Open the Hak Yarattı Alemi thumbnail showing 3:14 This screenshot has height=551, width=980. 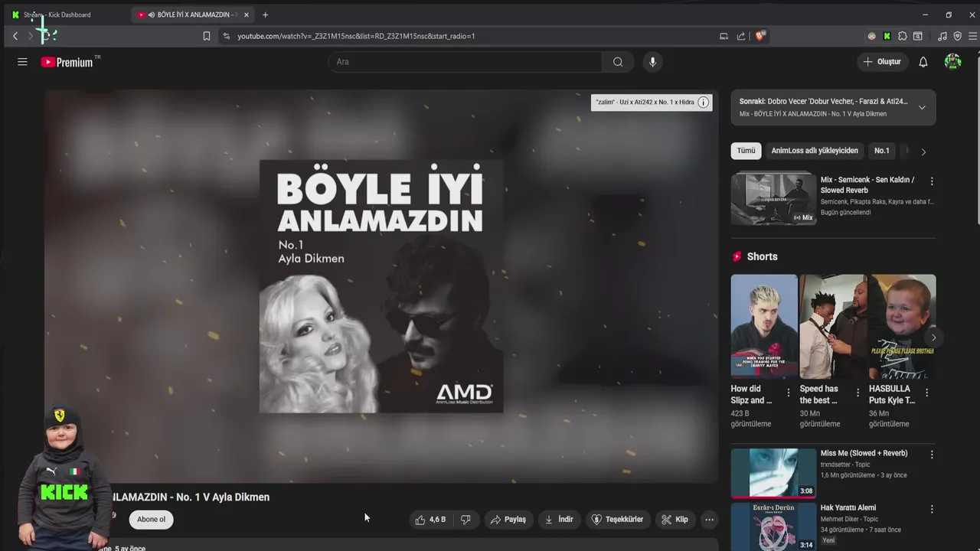(773, 527)
